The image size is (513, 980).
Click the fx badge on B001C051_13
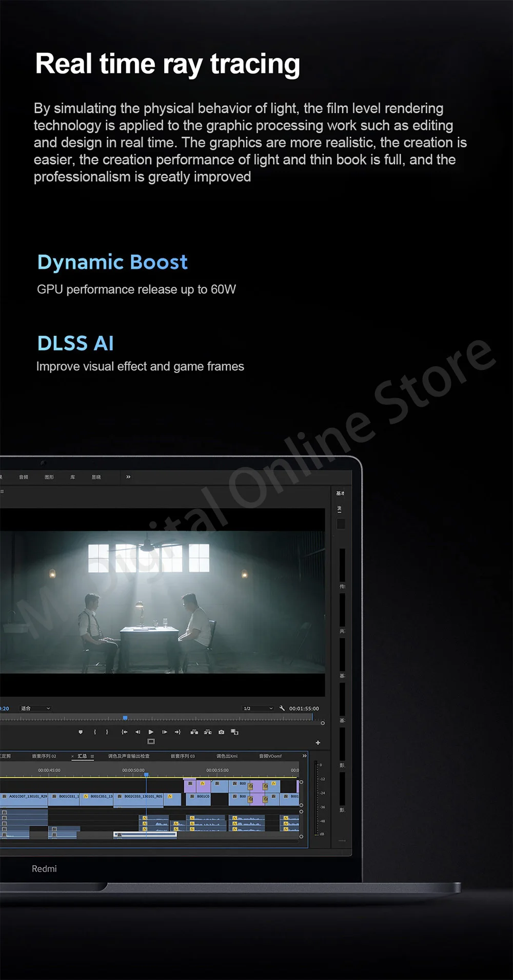[86, 796]
